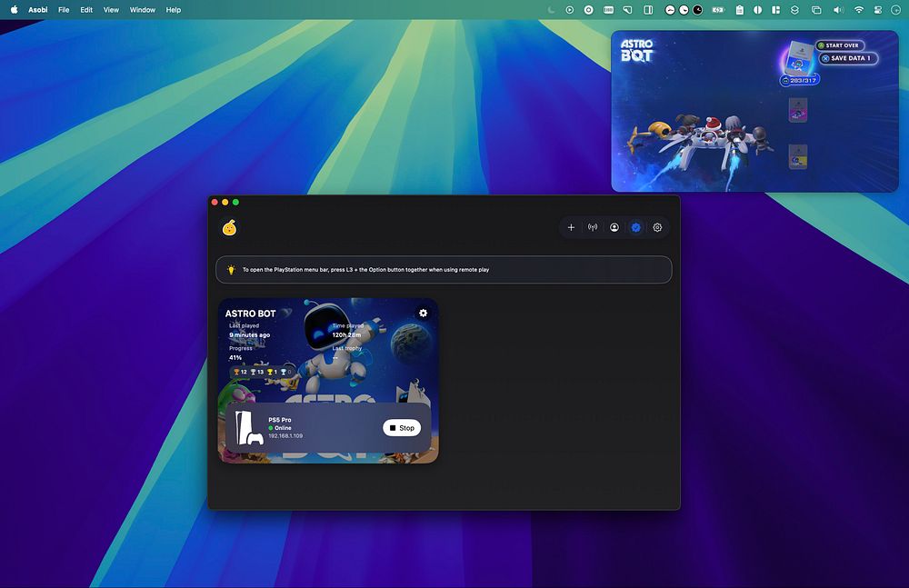Click the battery charging menu bar icon
Viewport: 909px width, 588px height.
(x=718, y=10)
